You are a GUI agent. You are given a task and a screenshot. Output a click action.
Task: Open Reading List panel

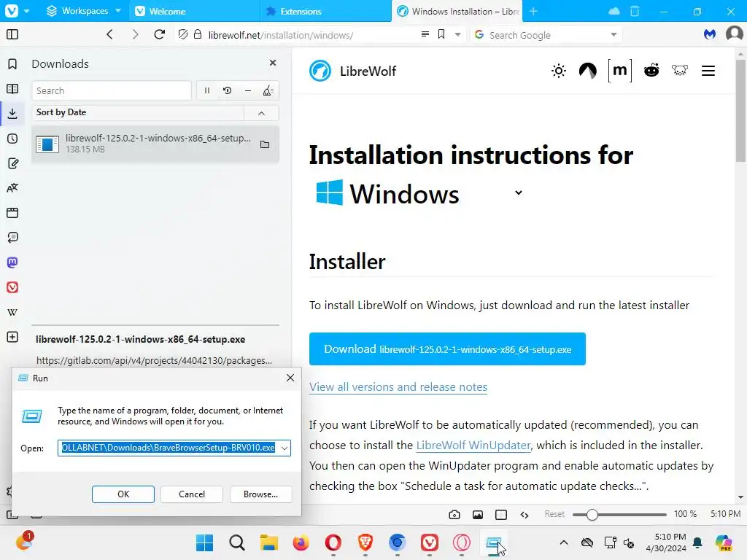point(12,89)
